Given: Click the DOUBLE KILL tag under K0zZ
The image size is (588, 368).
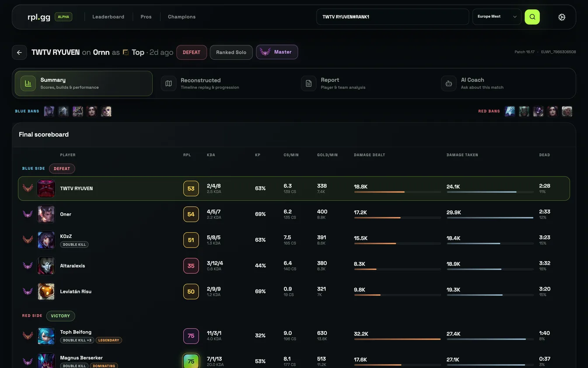Looking at the screenshot, I should (74, 244).
